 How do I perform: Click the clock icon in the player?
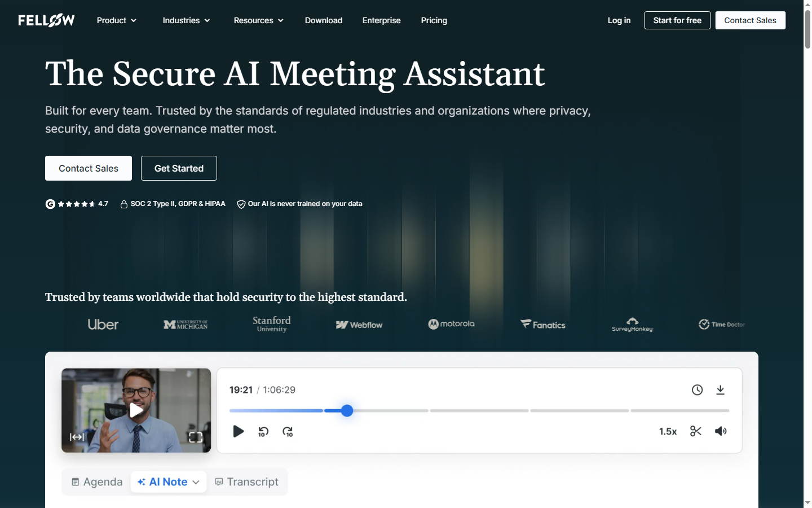click(x=698, y=390)
